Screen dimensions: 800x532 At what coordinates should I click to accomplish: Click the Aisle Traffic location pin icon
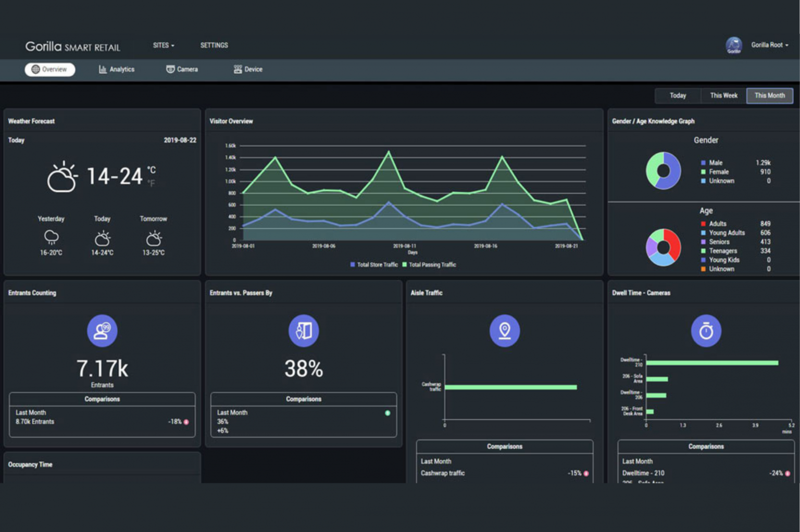point(504,331)
